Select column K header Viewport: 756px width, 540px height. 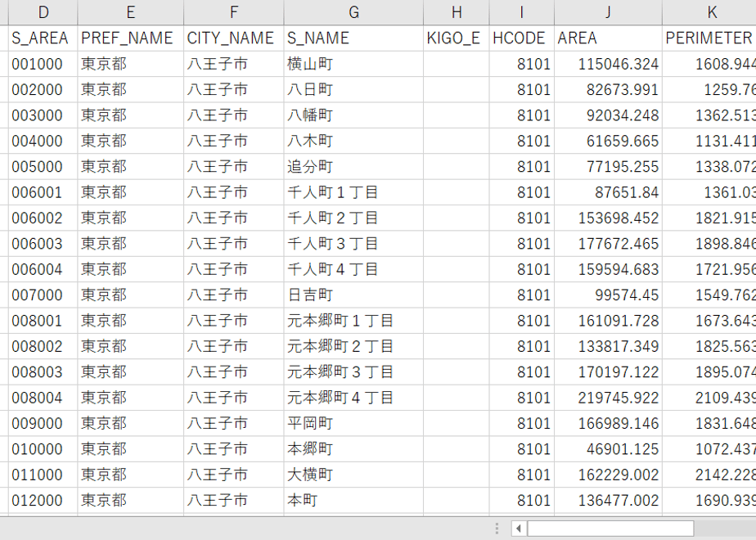tap(709, 12)
